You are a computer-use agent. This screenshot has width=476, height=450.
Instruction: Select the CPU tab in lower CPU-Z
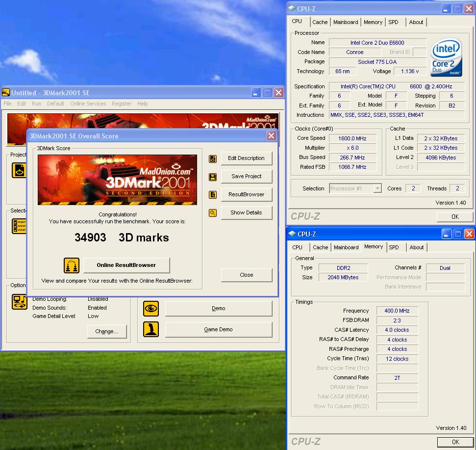297,247
